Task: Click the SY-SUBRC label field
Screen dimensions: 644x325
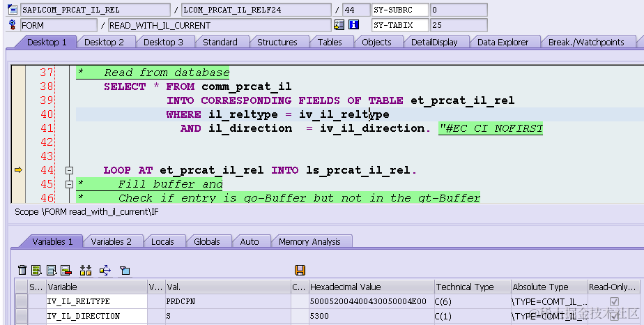Action: pyautogui.click(x=400, y=10)
